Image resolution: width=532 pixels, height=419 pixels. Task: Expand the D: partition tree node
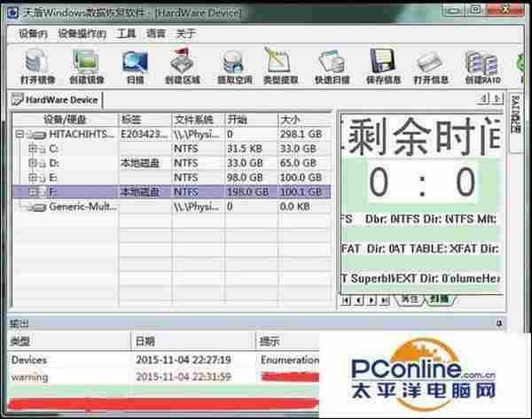tap(32, 162)
